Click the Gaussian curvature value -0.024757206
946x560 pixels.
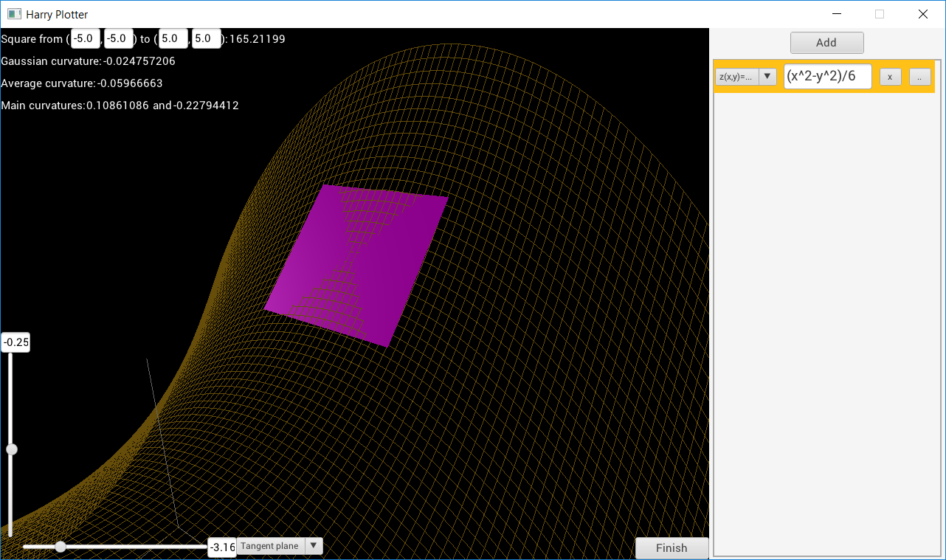(139, 61)
